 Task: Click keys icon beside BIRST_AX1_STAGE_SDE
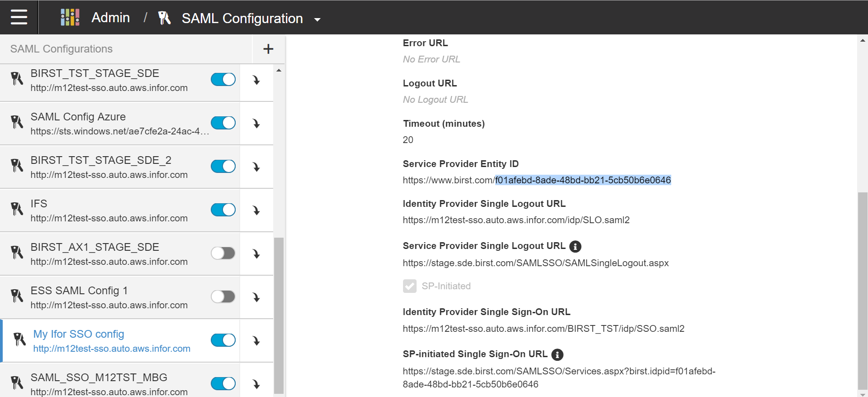(17, 253)
